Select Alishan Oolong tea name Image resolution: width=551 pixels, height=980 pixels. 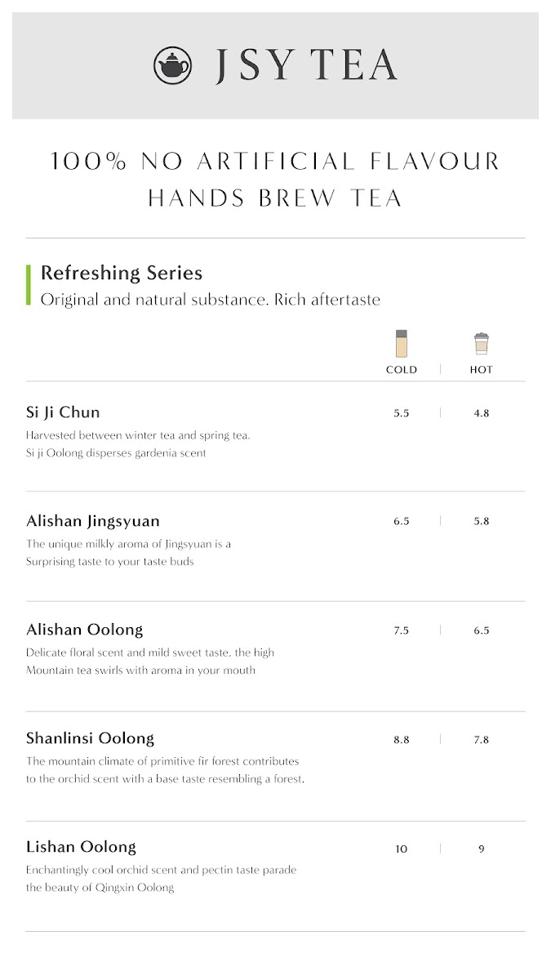click(x=84, y=630)
